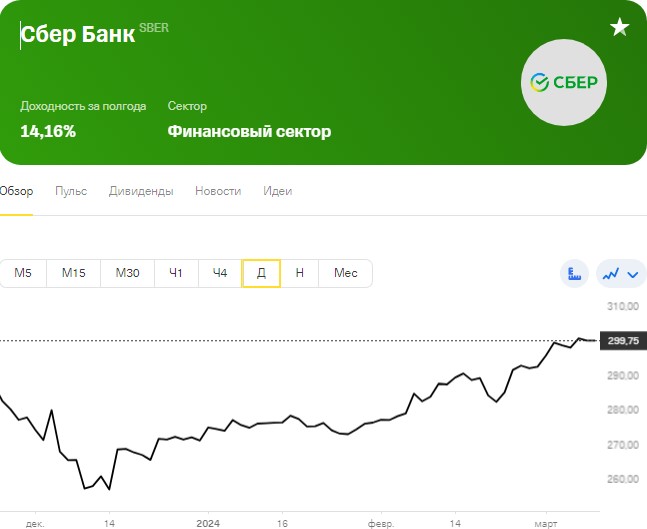Choose the Н weekly interval
647x529 pixels.
click(x=300, y=273)
